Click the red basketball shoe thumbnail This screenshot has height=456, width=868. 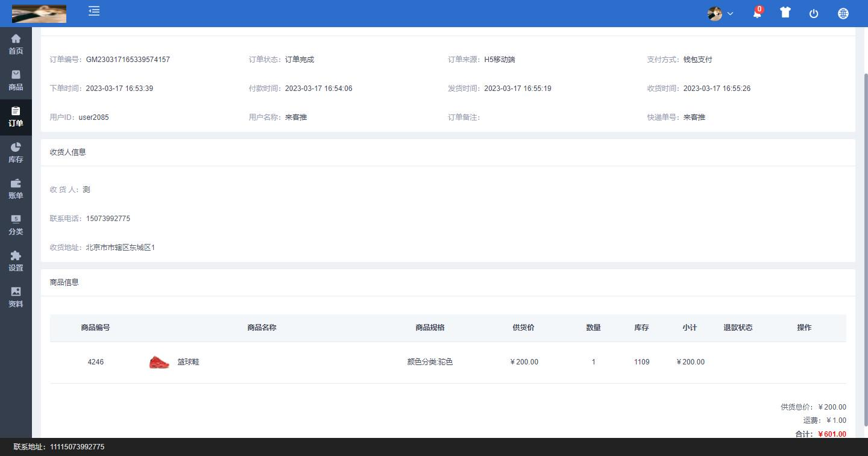159,362
